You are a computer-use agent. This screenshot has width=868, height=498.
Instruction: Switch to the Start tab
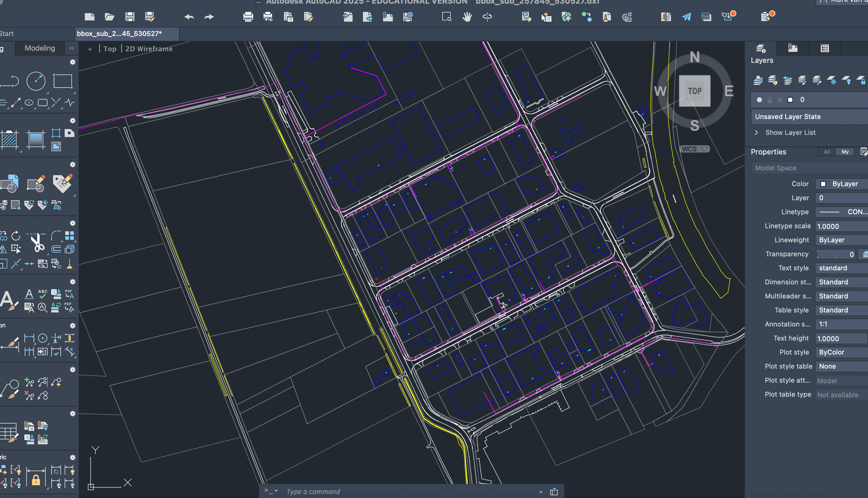[x=7, y=33]
